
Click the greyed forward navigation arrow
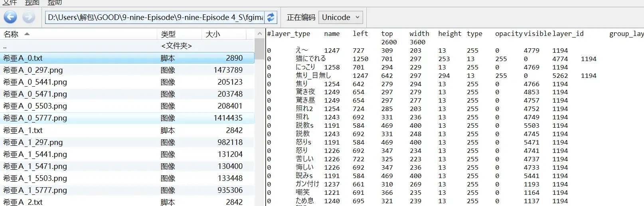coord(29,17)
